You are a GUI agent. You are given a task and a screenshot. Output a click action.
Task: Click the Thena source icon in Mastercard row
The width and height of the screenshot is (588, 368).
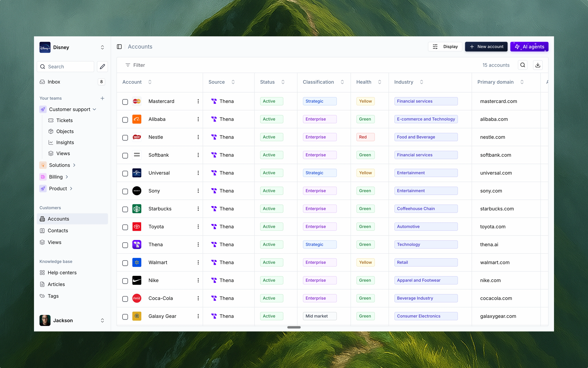(214, 101)
